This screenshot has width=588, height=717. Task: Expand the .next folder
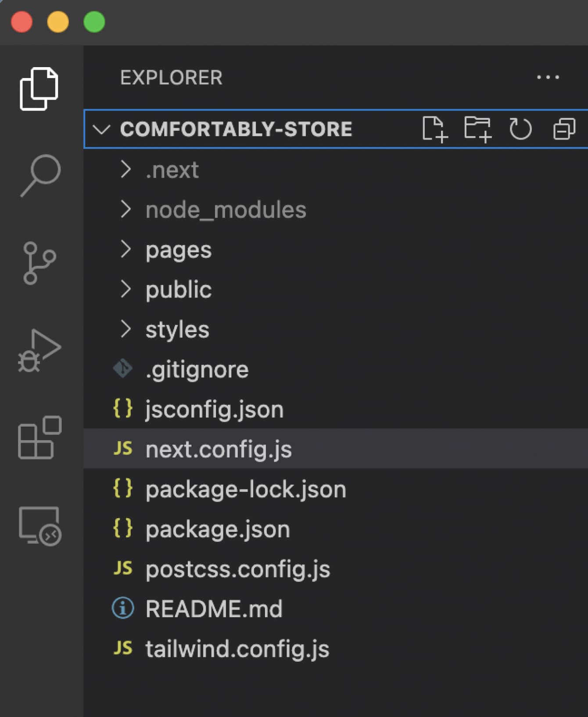[172, 170]
